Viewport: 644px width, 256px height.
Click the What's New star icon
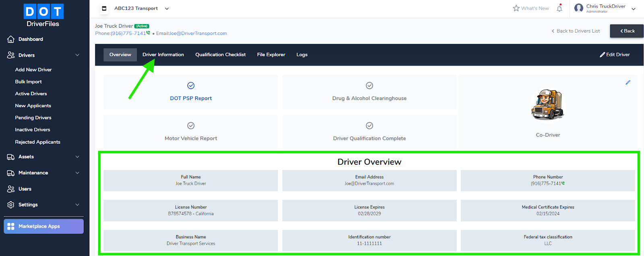(516, 8)
